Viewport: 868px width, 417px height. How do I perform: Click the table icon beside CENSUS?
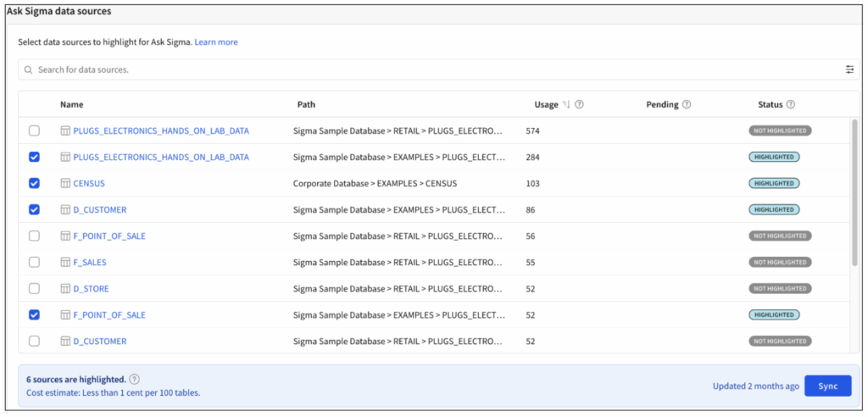coord(65,183)
